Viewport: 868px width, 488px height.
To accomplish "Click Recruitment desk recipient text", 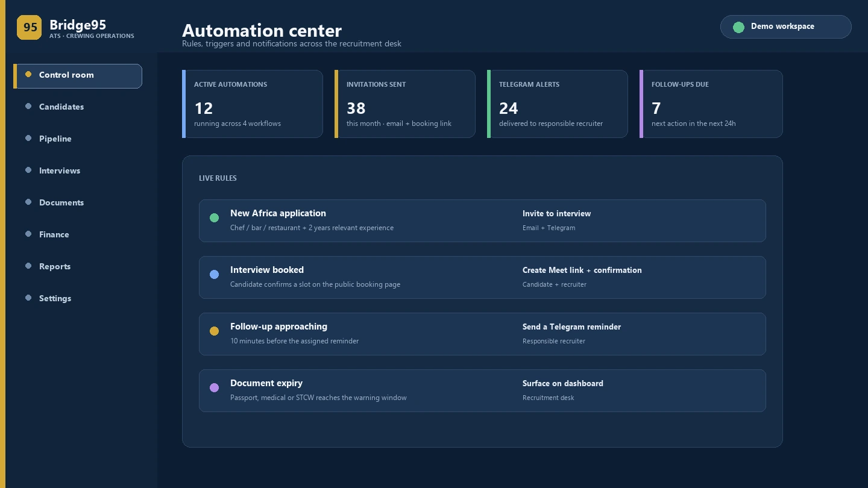I will [548, 398].
